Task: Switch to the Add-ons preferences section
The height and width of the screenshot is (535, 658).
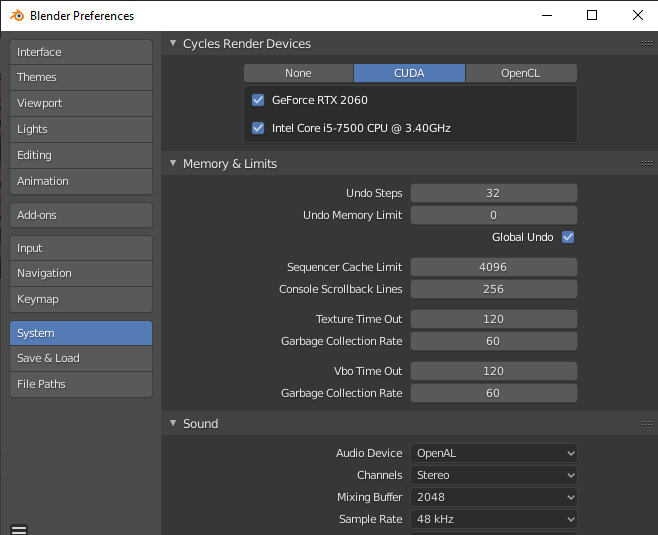Action: point(81,215)
